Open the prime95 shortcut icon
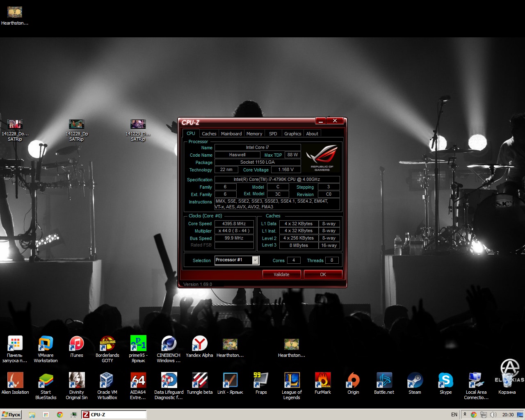 (x=138, y=349)
